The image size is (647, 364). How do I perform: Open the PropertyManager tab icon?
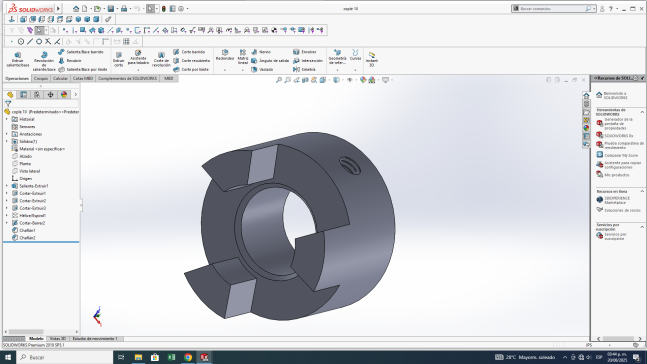24,95
